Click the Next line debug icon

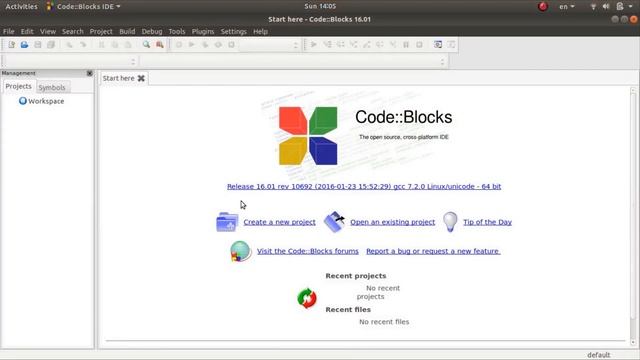pyautogui.click(x=340, y=44)
